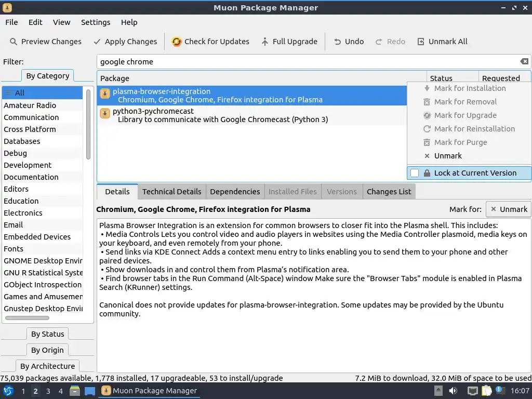Click the Check for Updates refresh icon
The height and width of the screenshot is (399, 532).
pyautogui.click(x=177, y=42)
